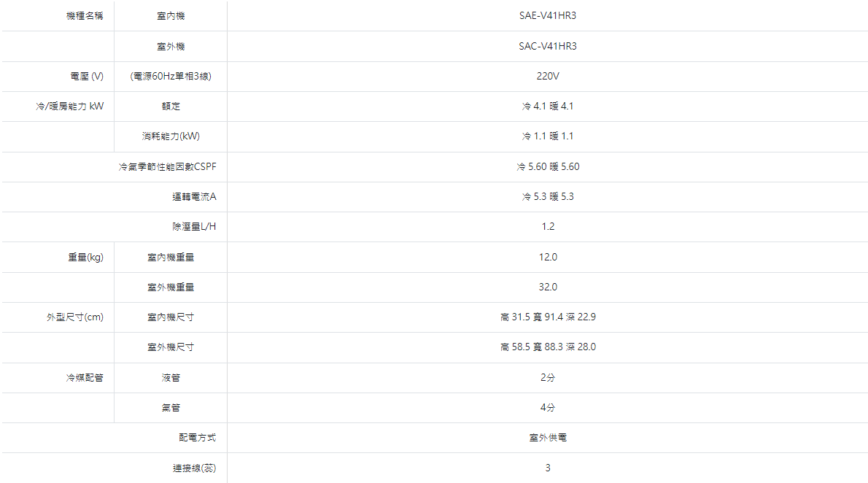Click the outdoor unit model SAC-V41HR3

pos(548,46)
